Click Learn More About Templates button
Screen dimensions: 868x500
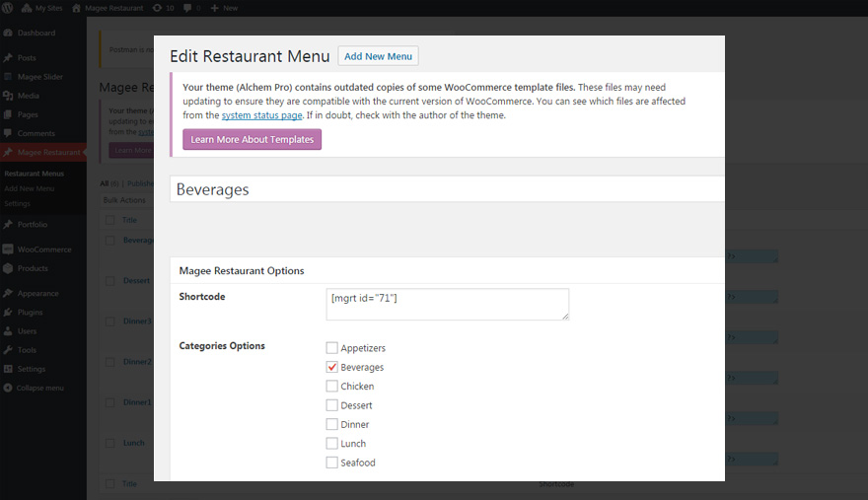tap(252, 139)
